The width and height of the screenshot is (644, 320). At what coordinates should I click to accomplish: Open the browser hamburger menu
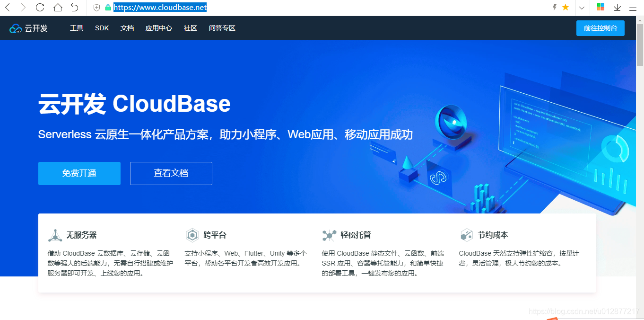pos(634,7)
